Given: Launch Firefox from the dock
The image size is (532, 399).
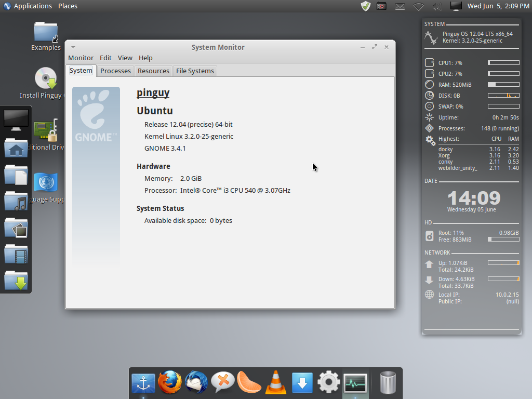Looking at the screenshot, I should [x=170, y=382].
